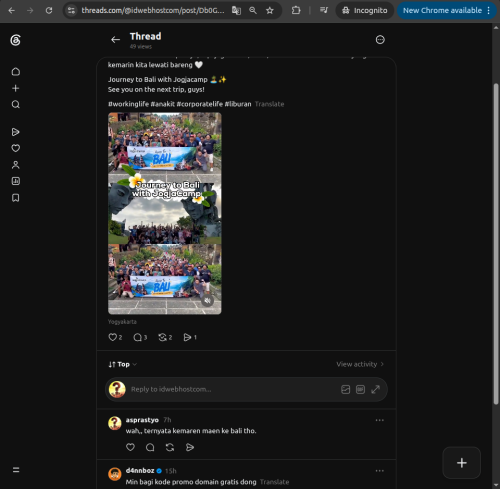Open Profile icon in sidebar
Screen dimensions: 500x489
(x=16, y=165)
